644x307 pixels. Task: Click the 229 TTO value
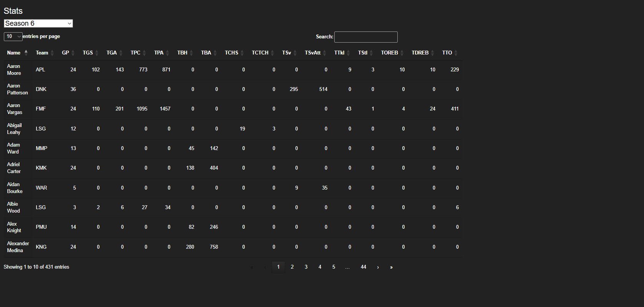pos(455,69)
